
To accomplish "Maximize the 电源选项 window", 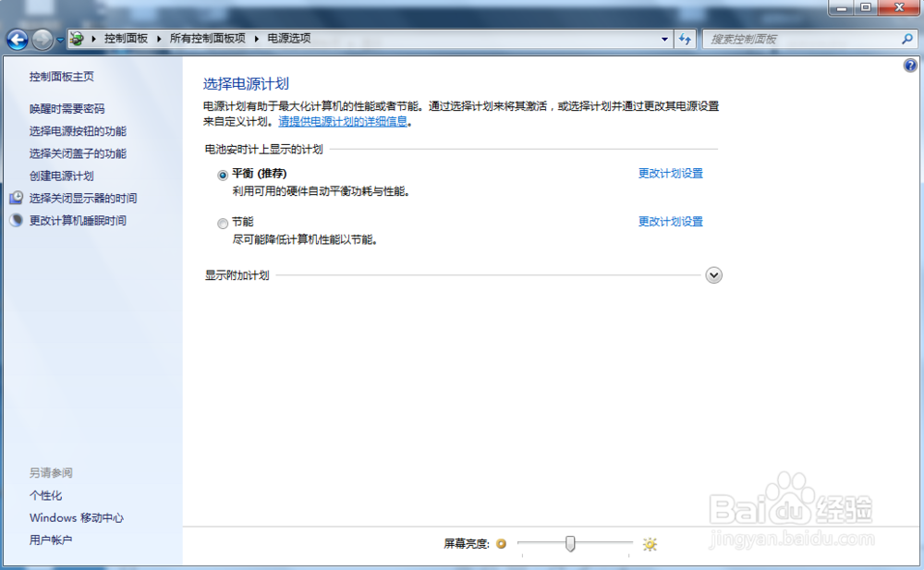I will (866, 7).
